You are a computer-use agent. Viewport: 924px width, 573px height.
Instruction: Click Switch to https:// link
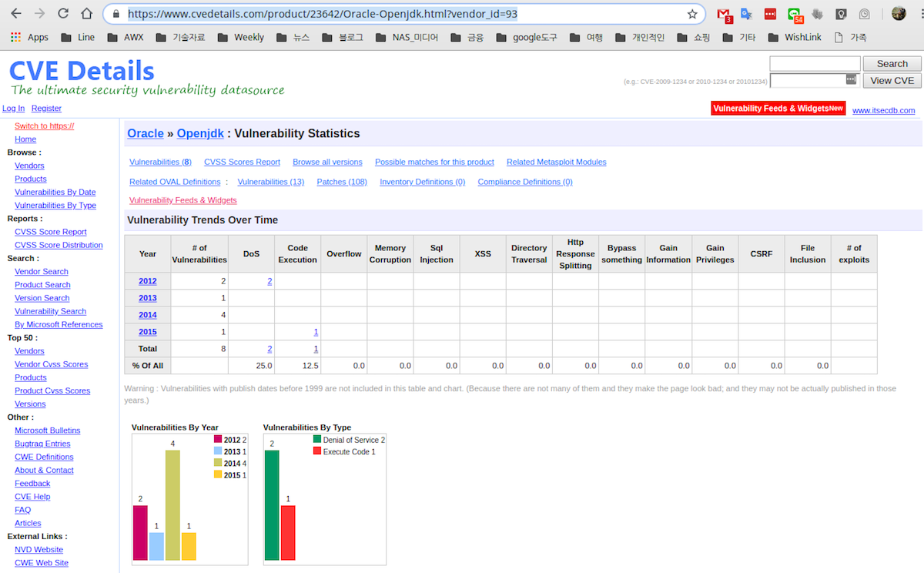(44, 126)
